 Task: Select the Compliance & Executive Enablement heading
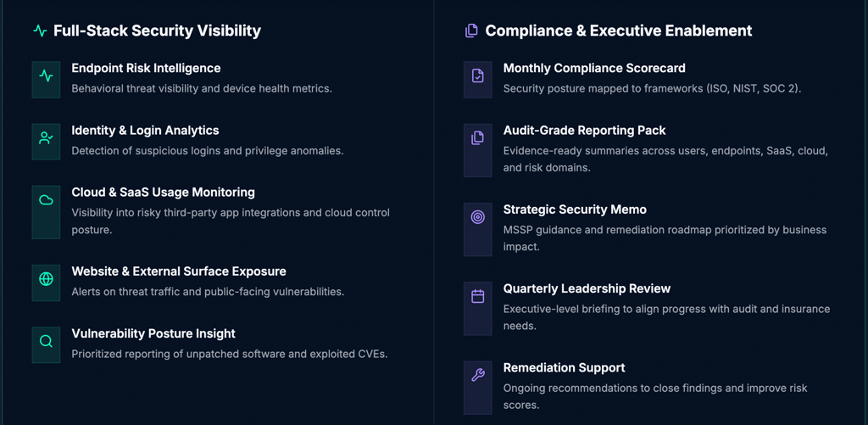click(618, 31)
